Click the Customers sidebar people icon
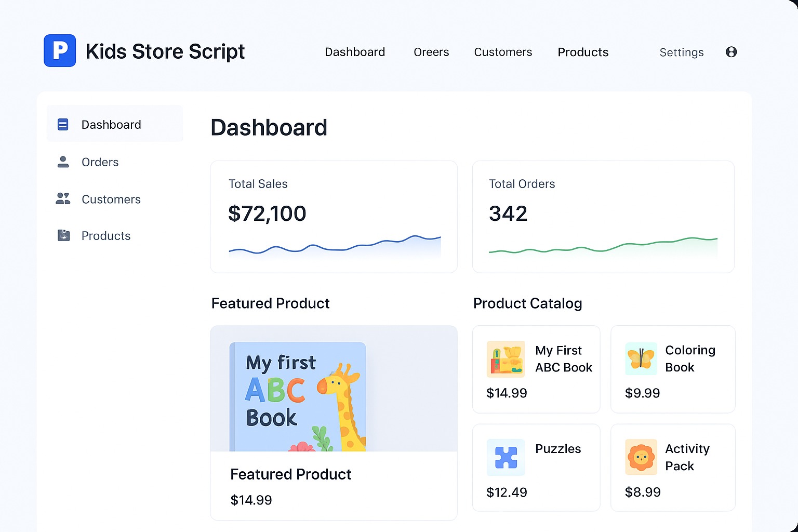Viewport: 798px width, 532px height. click(63, 199)
